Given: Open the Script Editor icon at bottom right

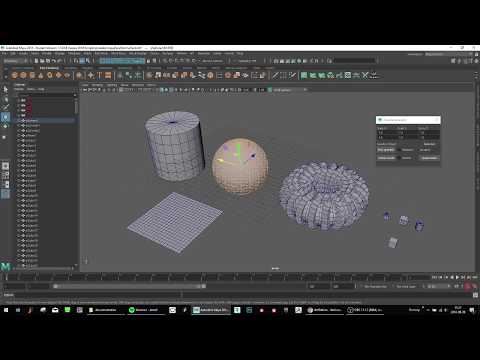Looking at the screenshot, I should (475, 295).
